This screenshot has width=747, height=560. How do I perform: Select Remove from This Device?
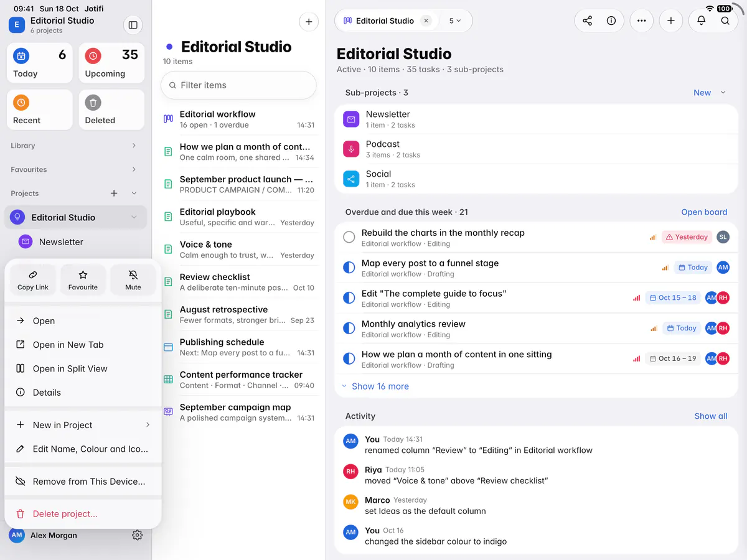coord(83,482)
